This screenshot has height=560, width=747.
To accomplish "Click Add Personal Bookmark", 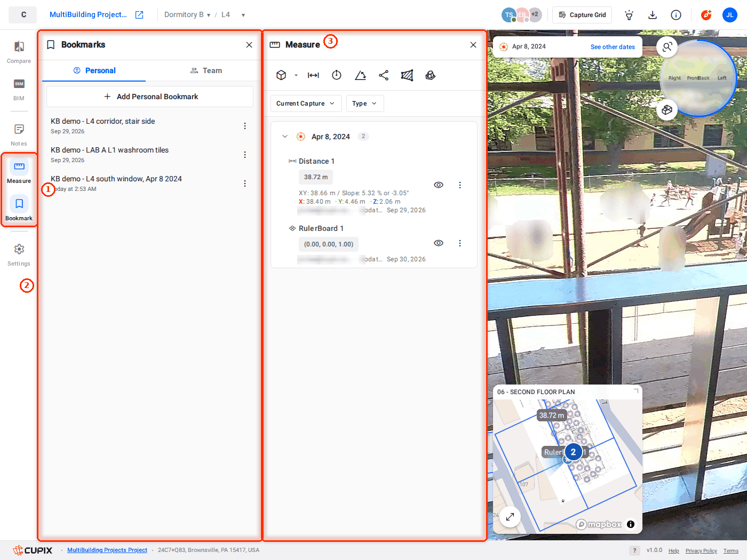I will [x=150, y=97].
